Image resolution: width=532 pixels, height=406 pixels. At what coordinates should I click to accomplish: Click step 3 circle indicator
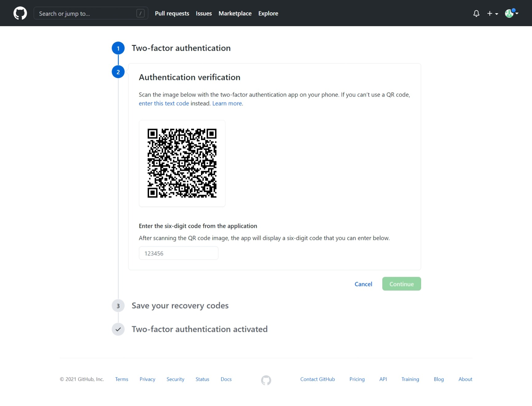click(x=118, y=305)
